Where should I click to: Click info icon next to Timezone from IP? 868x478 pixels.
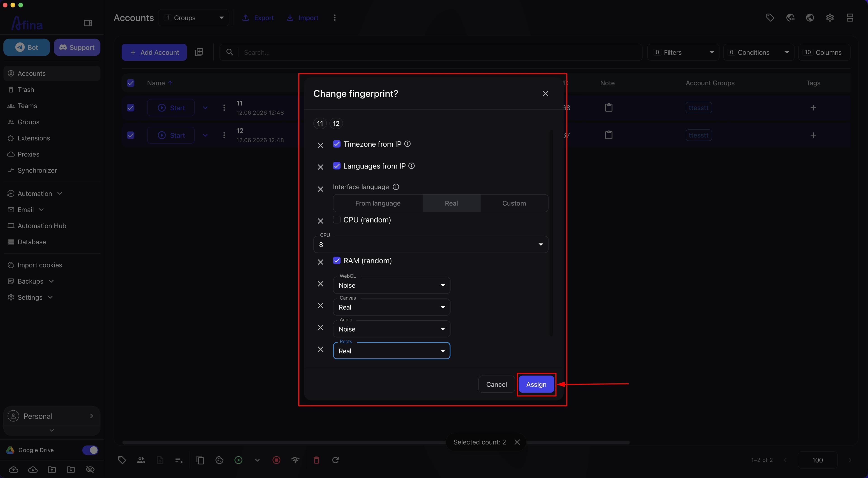(x=407, y=144)
